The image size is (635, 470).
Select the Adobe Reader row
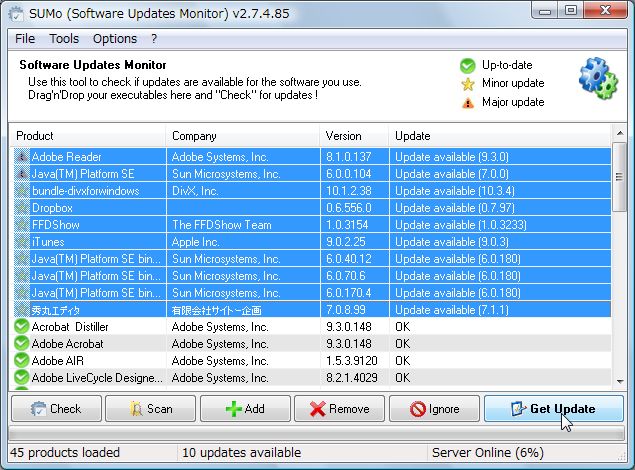coord(312,157)
